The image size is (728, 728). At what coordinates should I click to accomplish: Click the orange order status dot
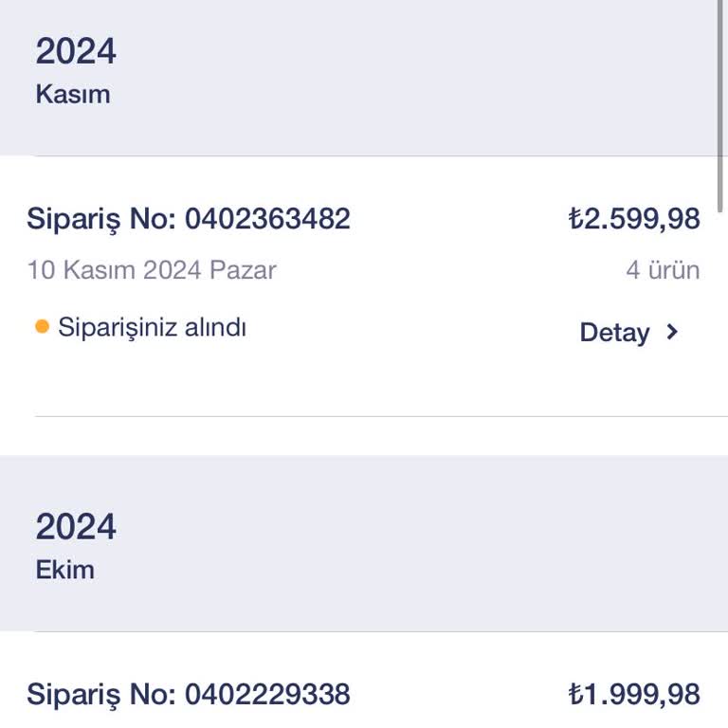[42, 328]
